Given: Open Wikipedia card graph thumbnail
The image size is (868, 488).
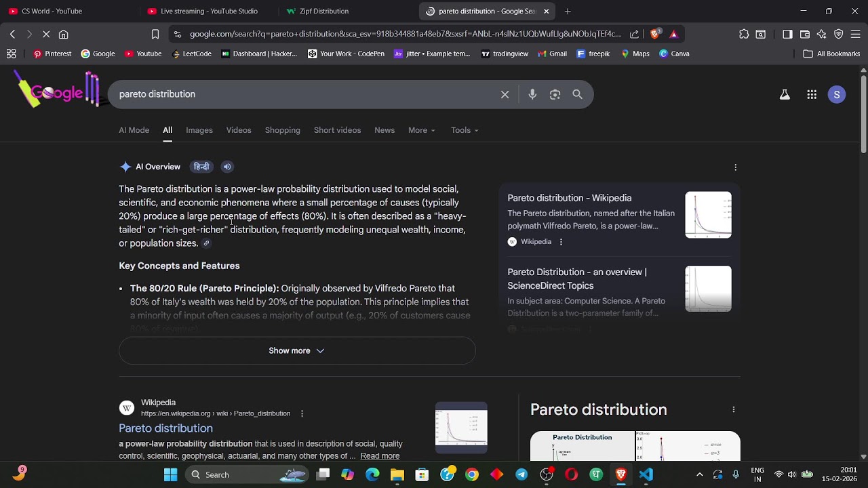Looking at the screenshot, I should 708,215.
